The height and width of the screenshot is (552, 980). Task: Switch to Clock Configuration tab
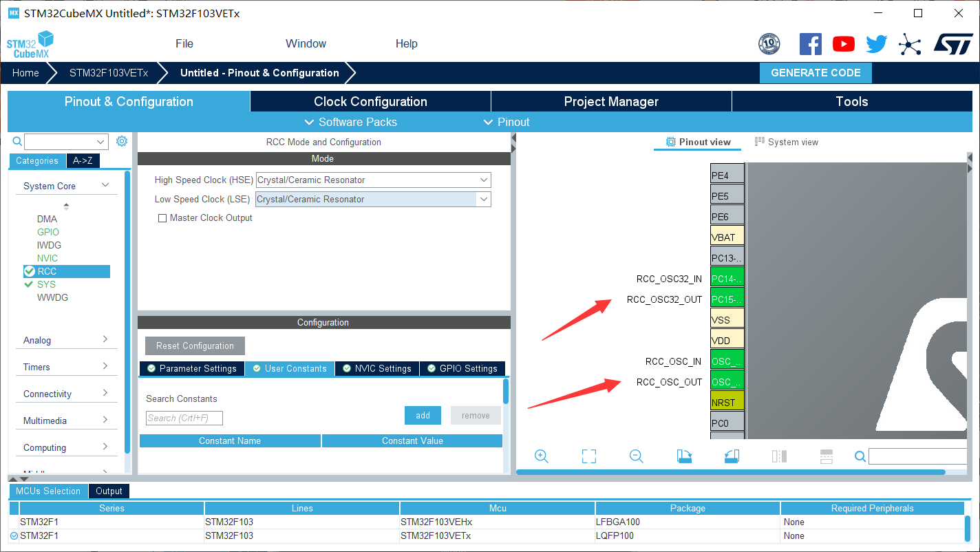click(370, 101)
